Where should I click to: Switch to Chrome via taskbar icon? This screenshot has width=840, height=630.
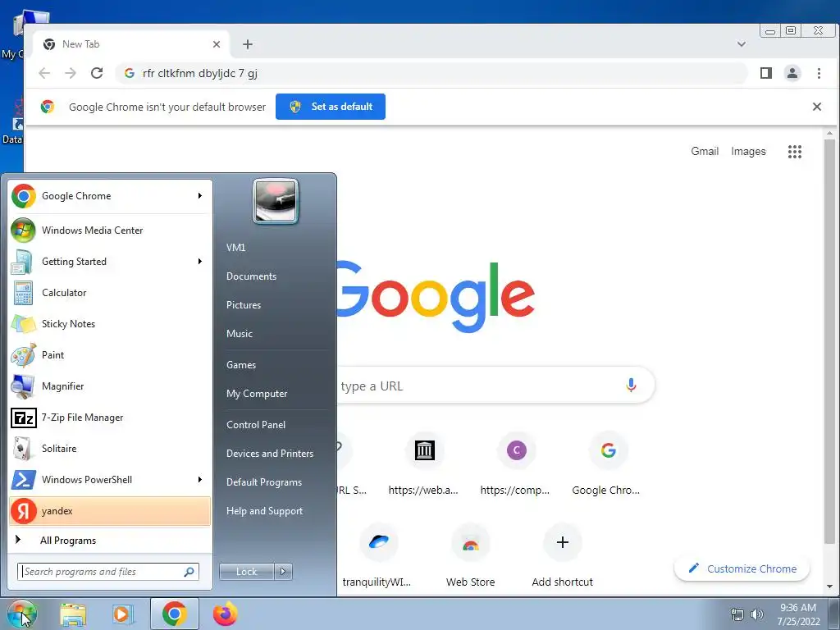point(175,614)
